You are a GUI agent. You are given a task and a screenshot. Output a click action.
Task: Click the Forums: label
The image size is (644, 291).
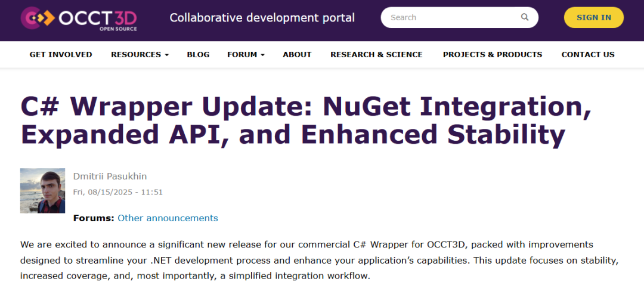(x=94, y=218)
